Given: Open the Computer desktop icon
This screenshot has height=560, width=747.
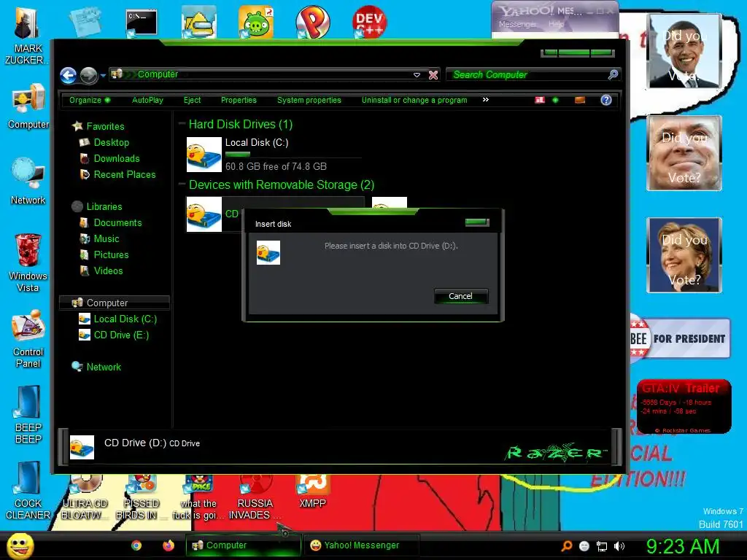Looking at the screenshot, I should (28, 106).
